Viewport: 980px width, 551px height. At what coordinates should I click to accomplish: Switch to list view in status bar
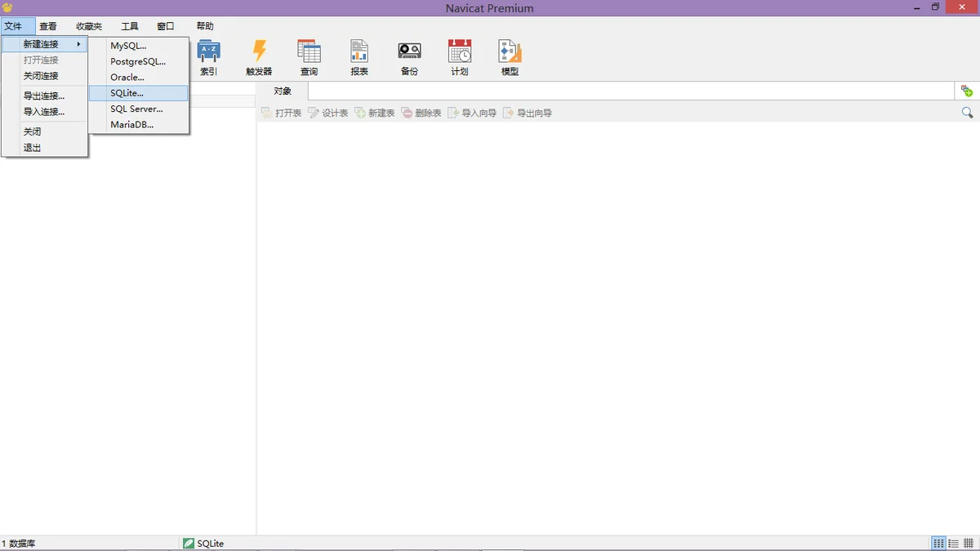[953, 544]
